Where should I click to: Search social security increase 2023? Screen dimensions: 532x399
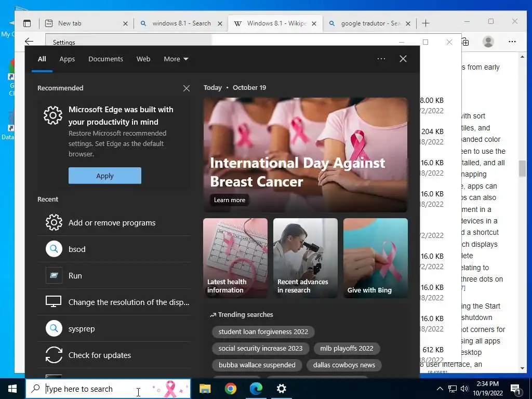[x=261, y=348]
